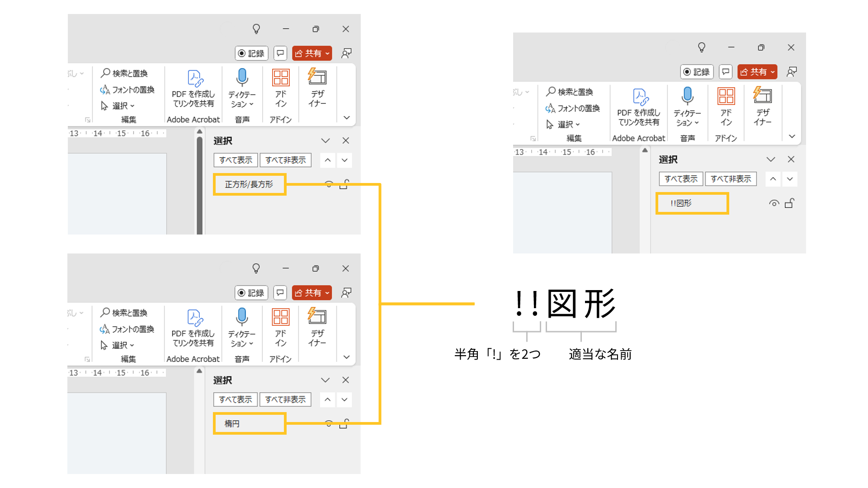Screen dimensions: 868x488
Task: Click フォントの置換 in the window listing 楕円
Action: click(127, 329)
